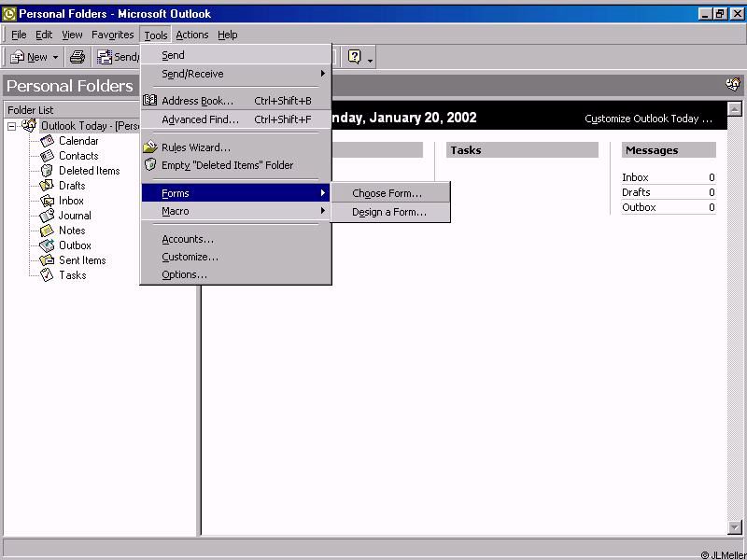
Task: Click the Address Book menu icon
Action: (150, 100)
